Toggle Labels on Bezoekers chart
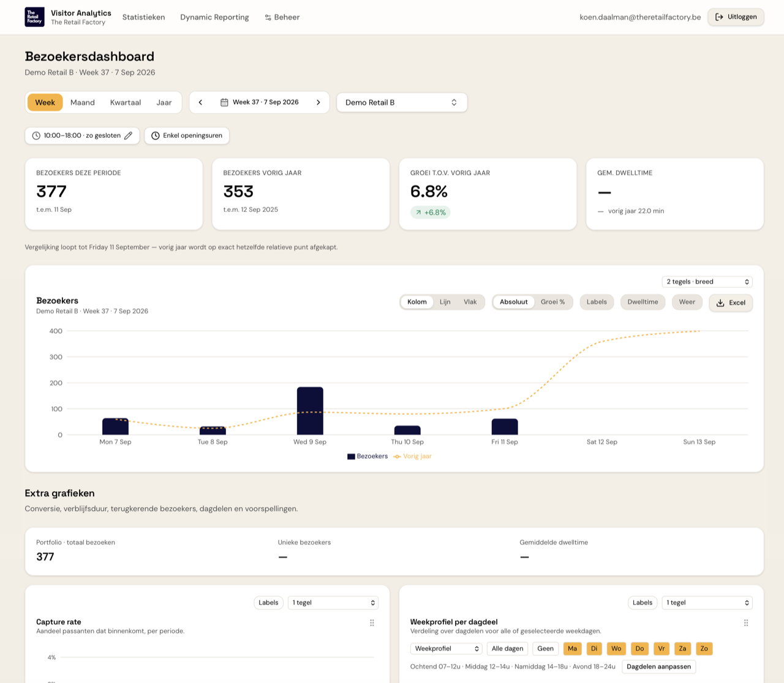The width and height of the screenshot is (784, 683). (x=597, y=302)
